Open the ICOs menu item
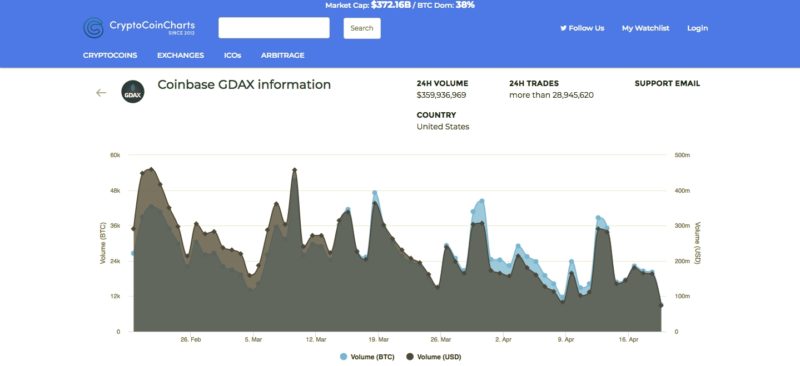The height and width of the screenshot is (366, 800). (233, 55)
